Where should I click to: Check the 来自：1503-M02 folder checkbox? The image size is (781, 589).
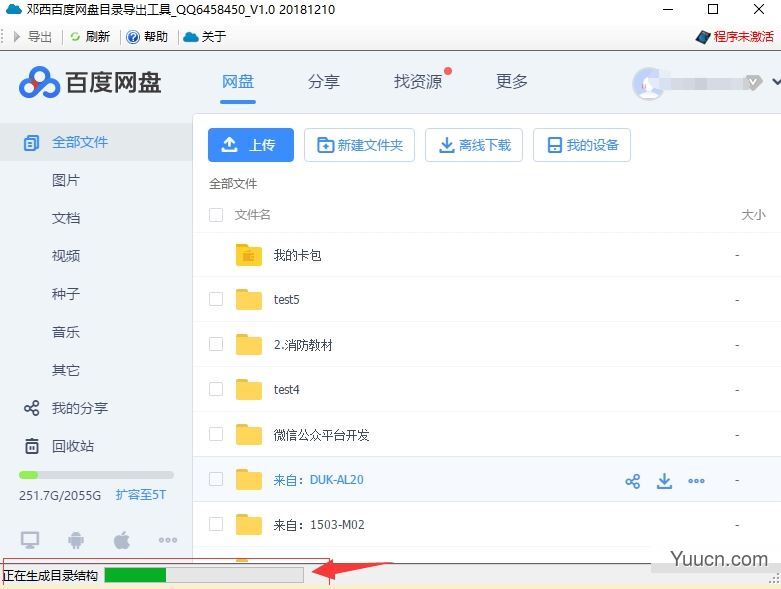216,524
